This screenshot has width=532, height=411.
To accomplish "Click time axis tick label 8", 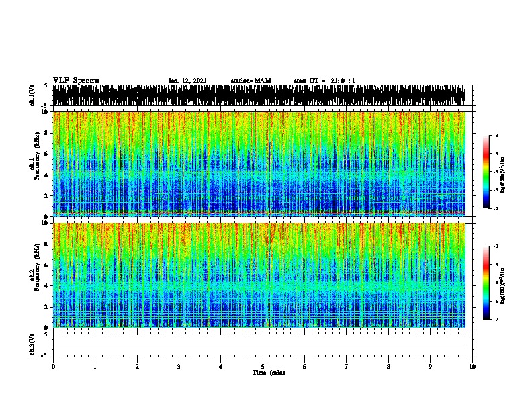I will 388,367.
